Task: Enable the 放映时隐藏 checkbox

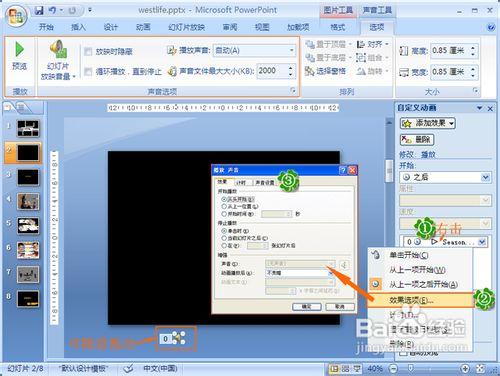Action: [x=88, y=51]
